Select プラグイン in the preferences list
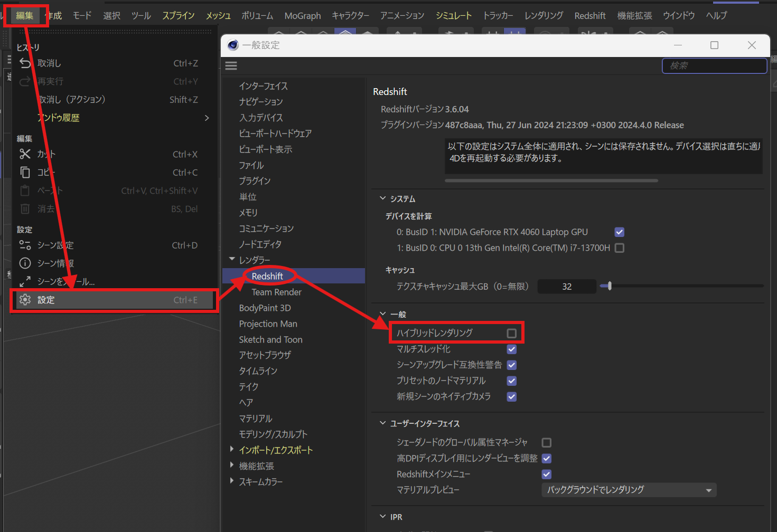 coord(255,181)
